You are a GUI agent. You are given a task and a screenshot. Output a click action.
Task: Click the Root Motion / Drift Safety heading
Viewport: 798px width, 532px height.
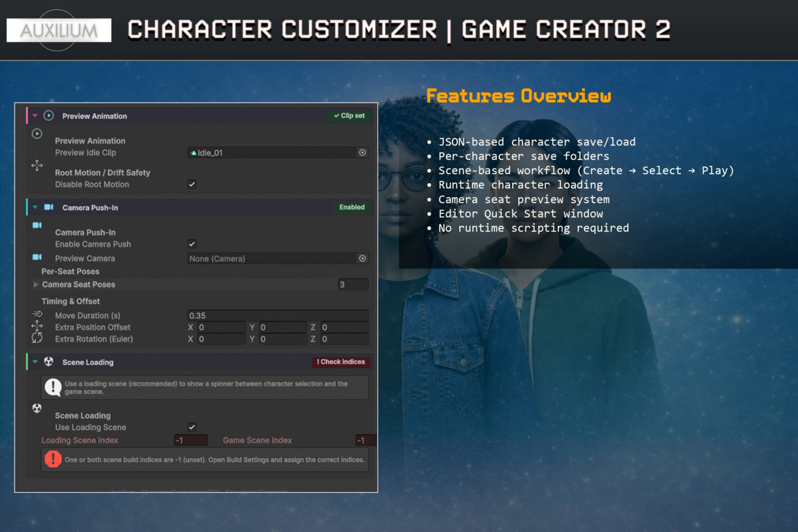(x=102, y=172)
